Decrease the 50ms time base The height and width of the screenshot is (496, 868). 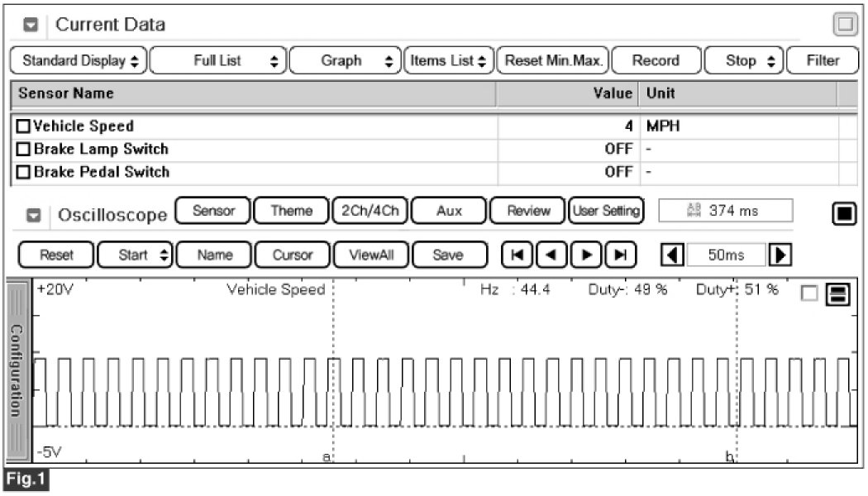(x=672, y=255)
